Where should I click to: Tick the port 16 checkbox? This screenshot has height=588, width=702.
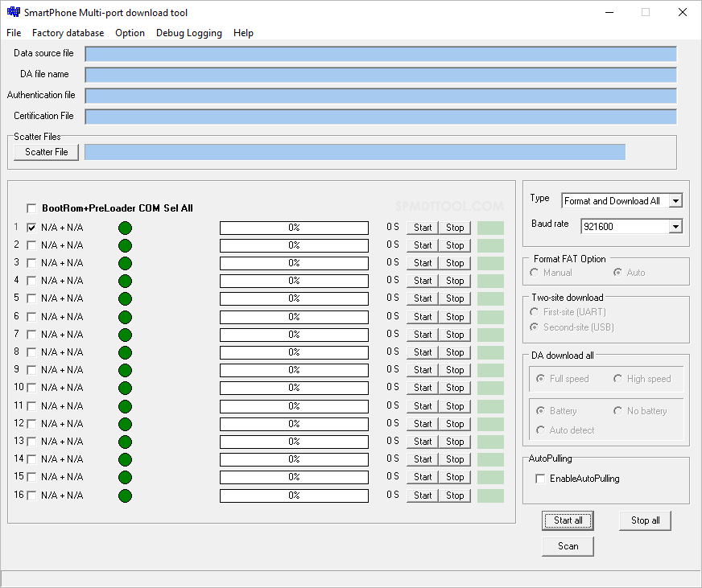(x=31, y=495)
